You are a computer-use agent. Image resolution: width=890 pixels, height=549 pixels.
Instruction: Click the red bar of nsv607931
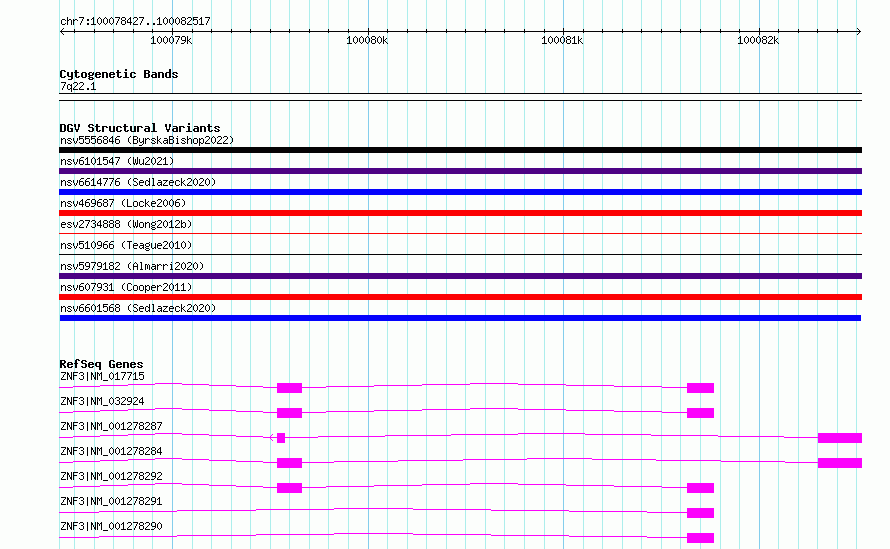[460, 297]
